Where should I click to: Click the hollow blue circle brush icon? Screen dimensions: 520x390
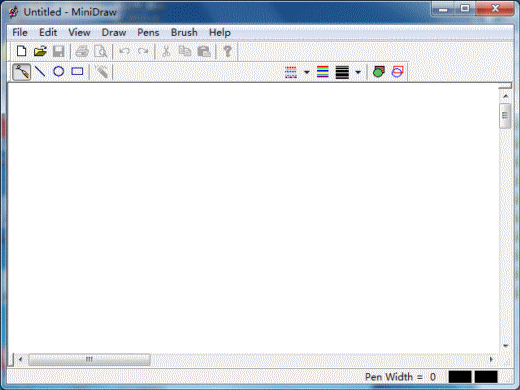[397, 72]
